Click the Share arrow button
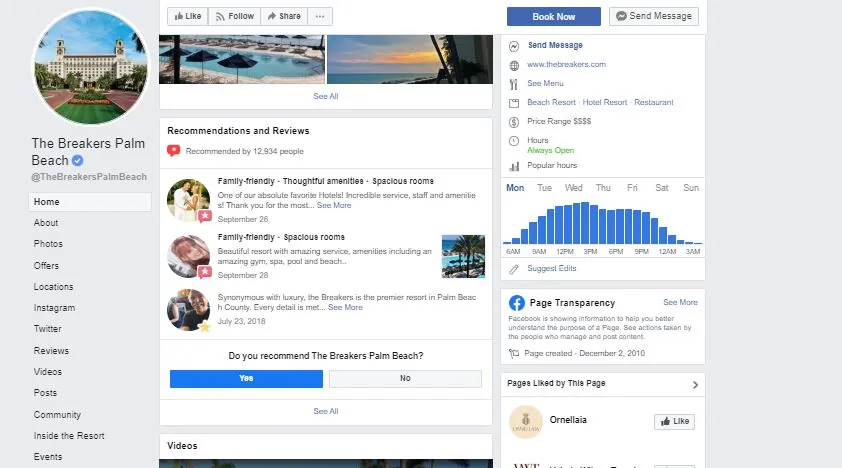The height and width of the screenshot is (468, 842). pos(283,16)
